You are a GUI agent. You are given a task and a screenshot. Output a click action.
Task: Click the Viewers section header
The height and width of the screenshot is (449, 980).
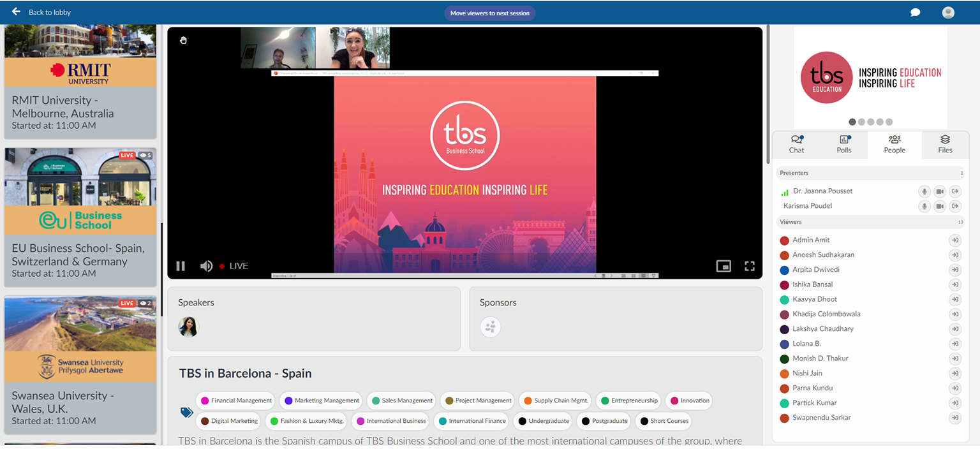click(x=870, y=222)
